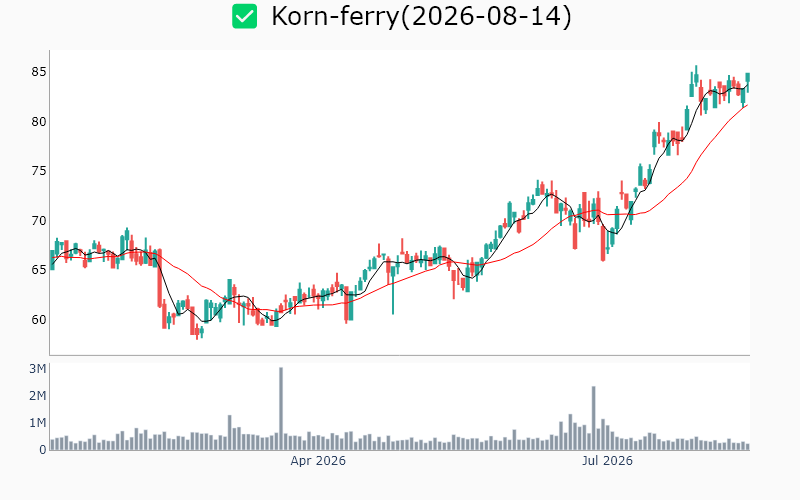
Task: Select the Jul 2026 date axis label
Action: [x=607, y=461]
